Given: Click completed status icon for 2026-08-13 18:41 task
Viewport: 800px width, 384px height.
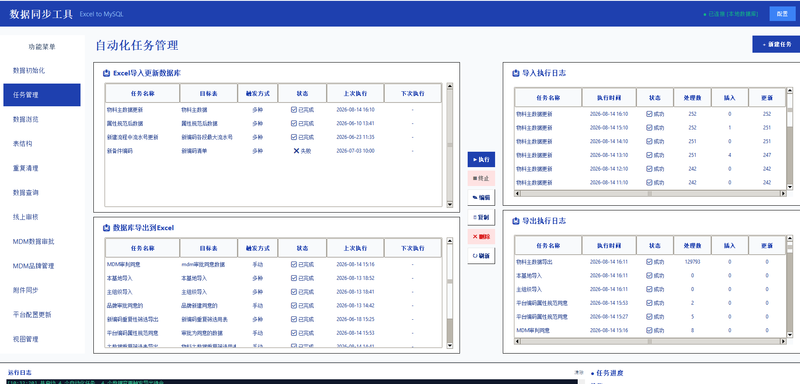Looking at the screenshot, I should [x=293, y=292].
